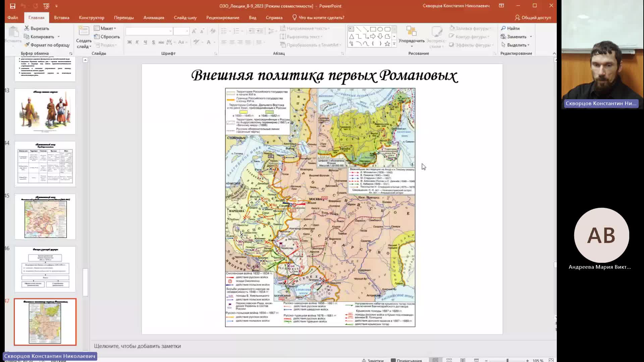Toggle the Заметки notes button in status bar

(x=373, y=360)
